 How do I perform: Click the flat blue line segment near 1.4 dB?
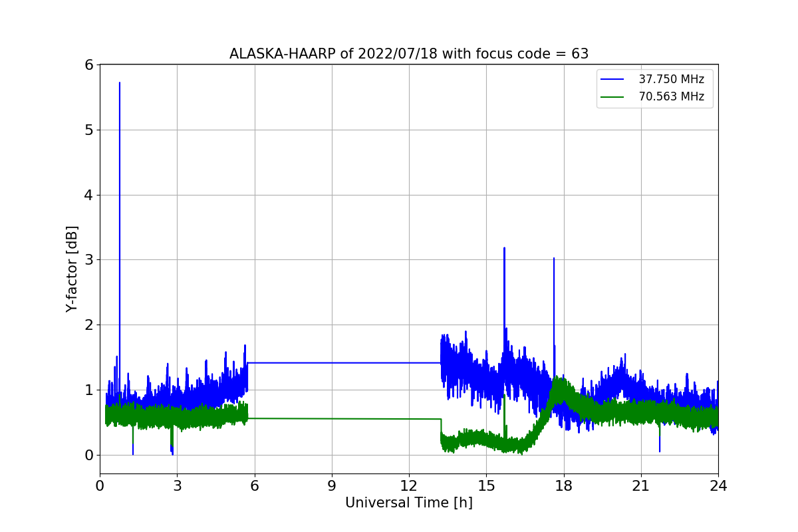coord(344,362)
